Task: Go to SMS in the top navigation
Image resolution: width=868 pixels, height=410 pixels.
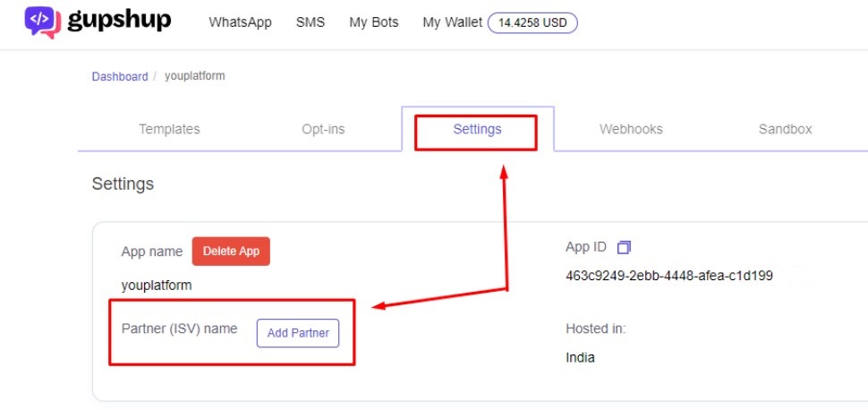Action: tap(311, 22)
